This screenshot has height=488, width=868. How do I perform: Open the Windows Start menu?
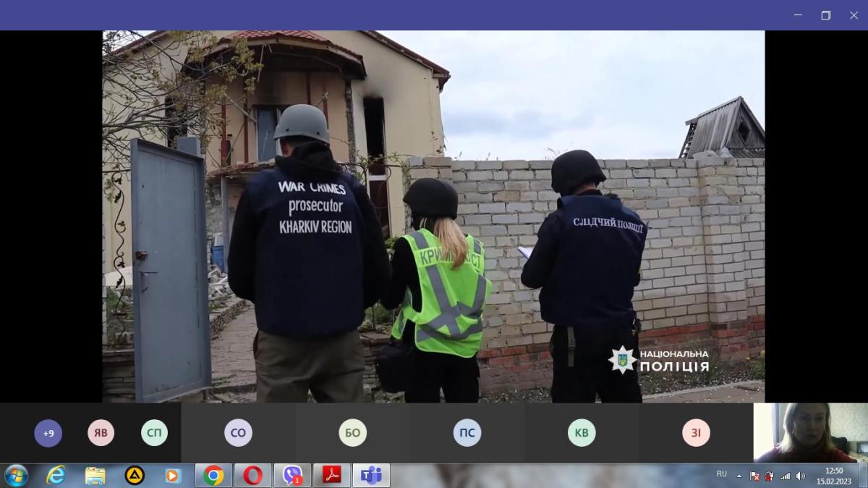[16, 475]
